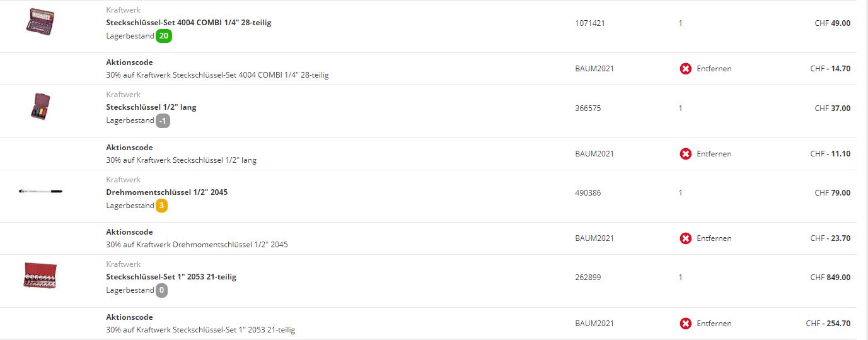Click Entfernen text for the CHF 254.70 discount
868x340 pixels.
(714, 324)
